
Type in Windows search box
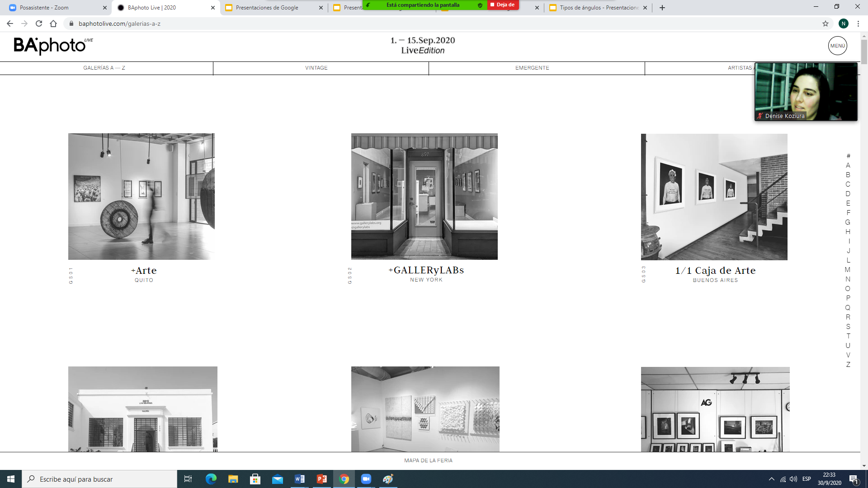(104, 479)
